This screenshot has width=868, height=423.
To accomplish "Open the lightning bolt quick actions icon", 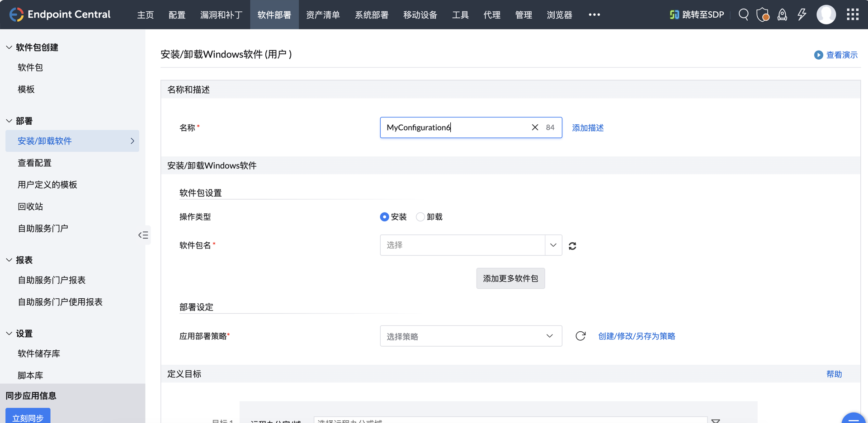I will point(802,14).
